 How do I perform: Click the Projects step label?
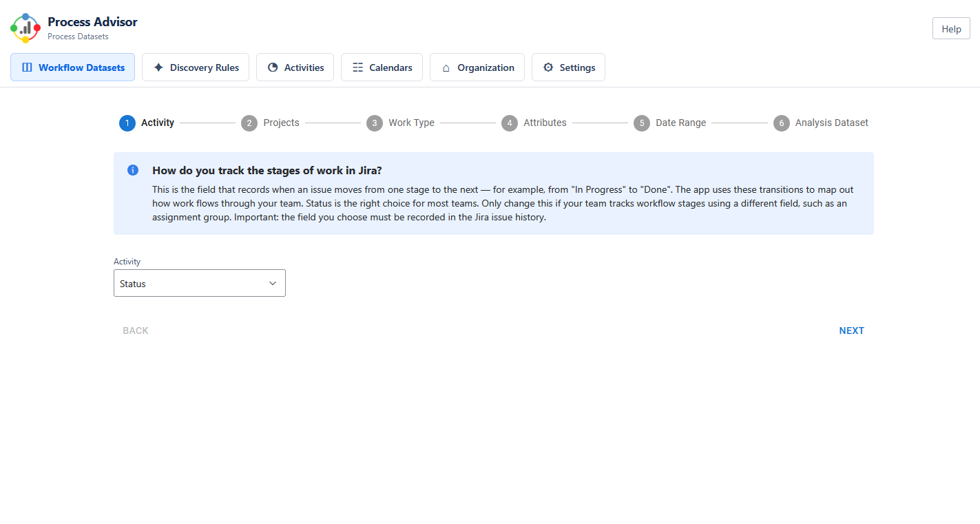click(x=281, y=123)
